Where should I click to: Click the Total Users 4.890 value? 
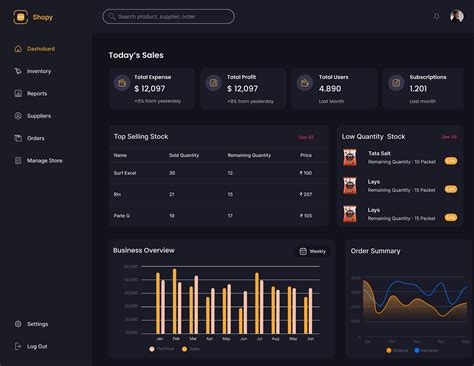coord(330,89)
